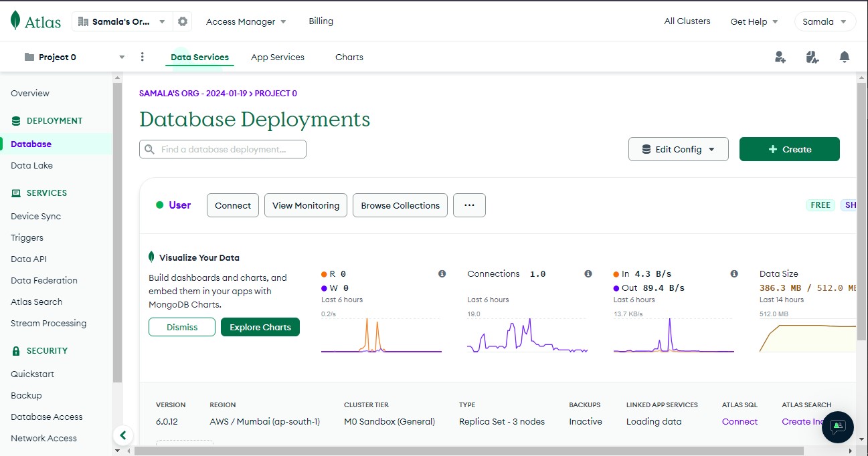Open Backup in sidebar

26,396
